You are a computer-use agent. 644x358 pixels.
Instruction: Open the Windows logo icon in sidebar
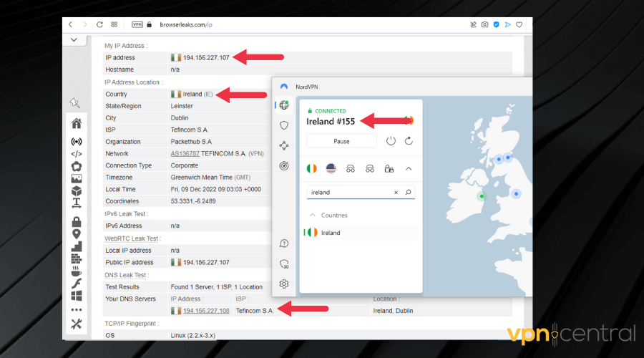point(77,296)
